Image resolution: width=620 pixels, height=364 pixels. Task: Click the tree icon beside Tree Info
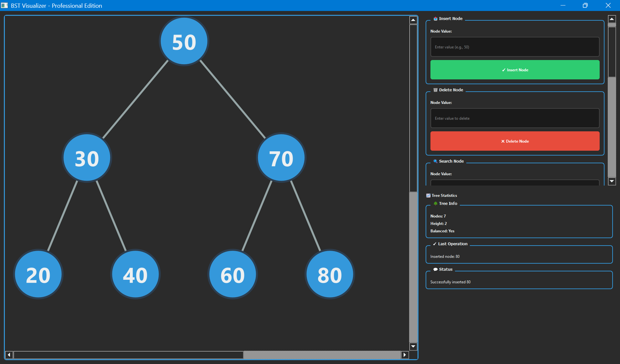[x=436, y=204]
